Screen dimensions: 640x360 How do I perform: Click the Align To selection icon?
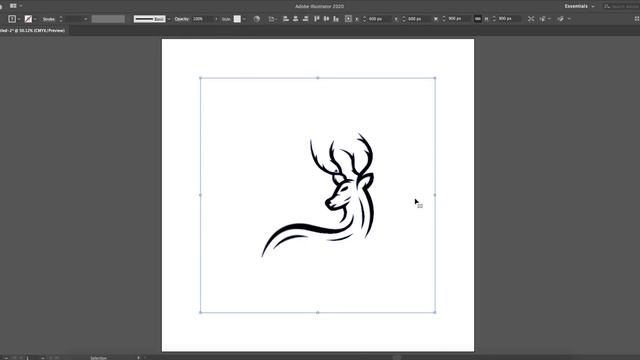point(271,19)
